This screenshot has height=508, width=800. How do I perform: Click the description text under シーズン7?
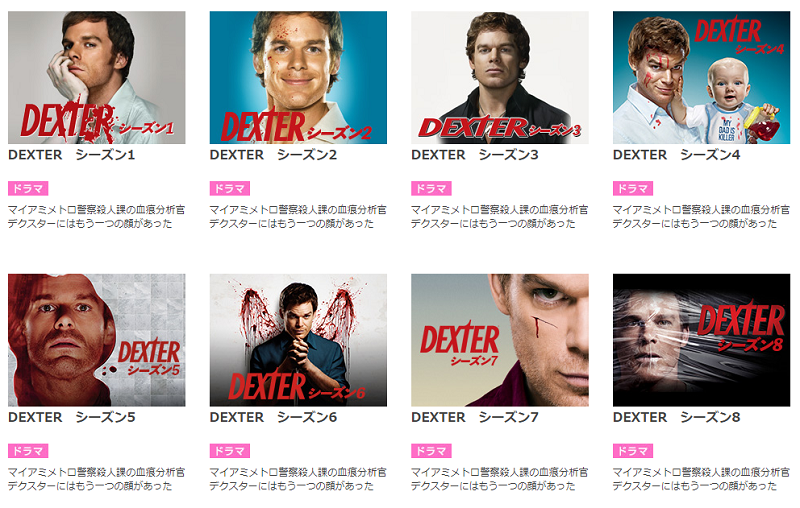click(x=499, y=479)
